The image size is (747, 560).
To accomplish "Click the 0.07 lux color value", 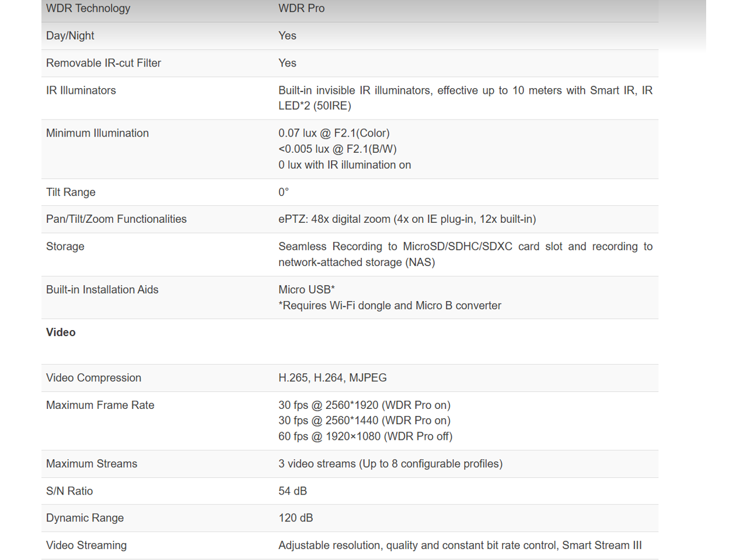I will click(x=334, y=133).
